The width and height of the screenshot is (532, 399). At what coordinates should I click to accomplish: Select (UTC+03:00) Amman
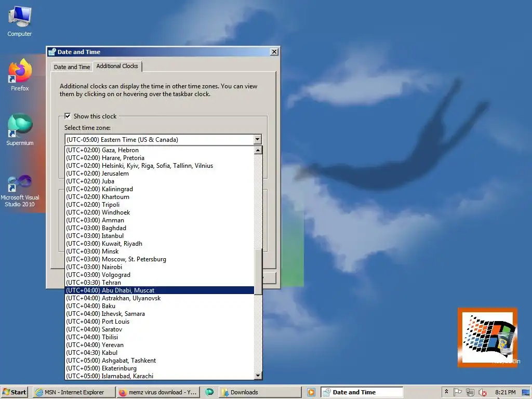coord(159,220)
